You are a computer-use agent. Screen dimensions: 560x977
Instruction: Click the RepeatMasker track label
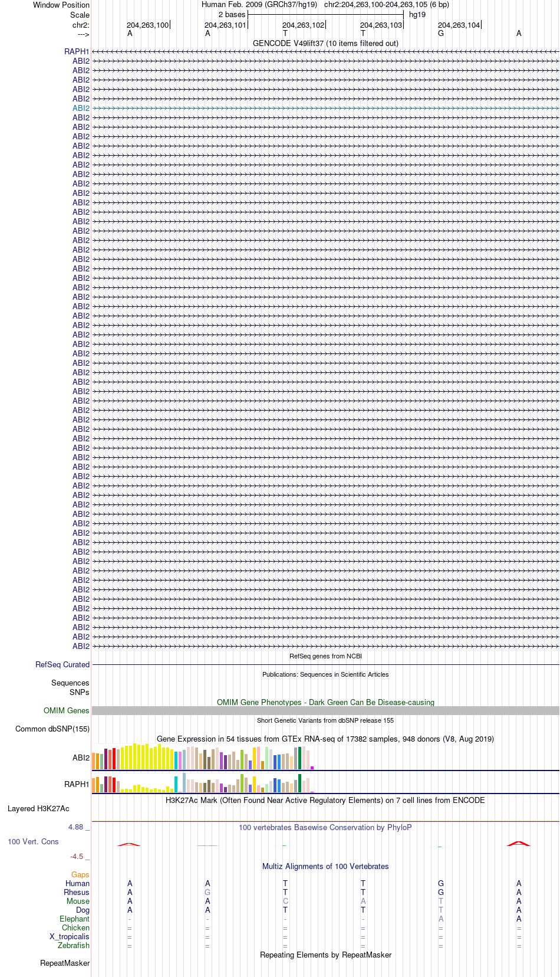[65, 963]
